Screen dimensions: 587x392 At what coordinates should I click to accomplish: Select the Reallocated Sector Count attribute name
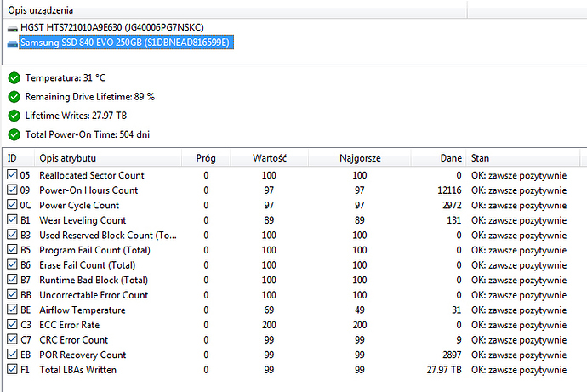pyautogui.click(x=92, y=175)
